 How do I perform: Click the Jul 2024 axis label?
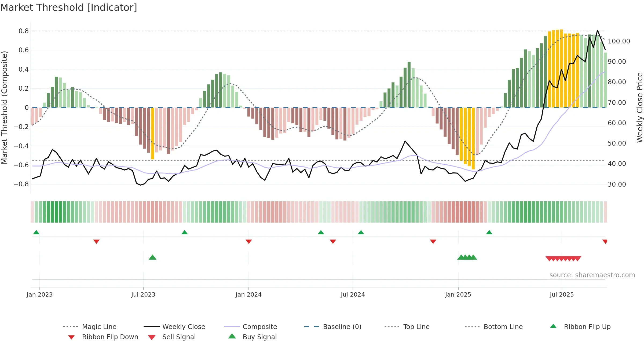click(353, 295)
